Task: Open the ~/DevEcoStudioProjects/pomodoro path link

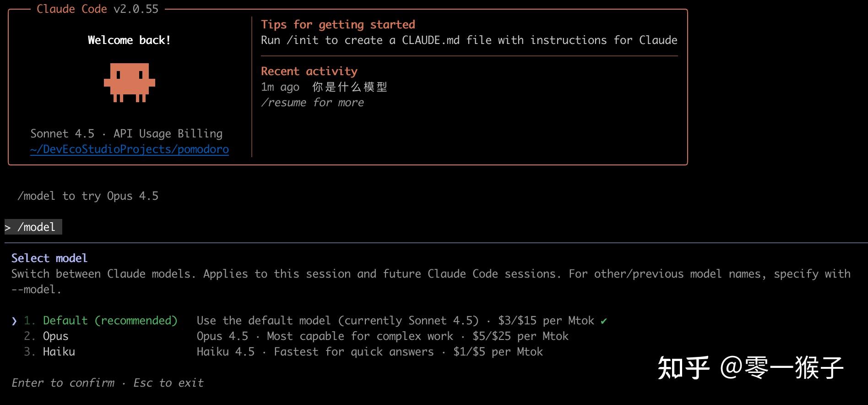Action: (130, 149)
